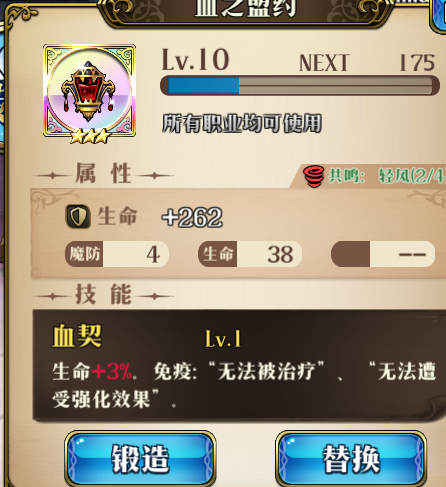
Task: Tap the 替换 replace button
Action: [351, 459]
